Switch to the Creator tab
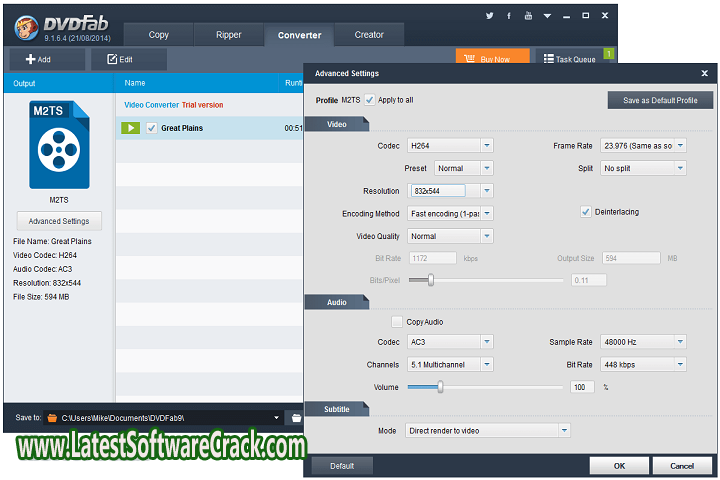This screenshot has height=480, width=720. (x=369, y=35)
